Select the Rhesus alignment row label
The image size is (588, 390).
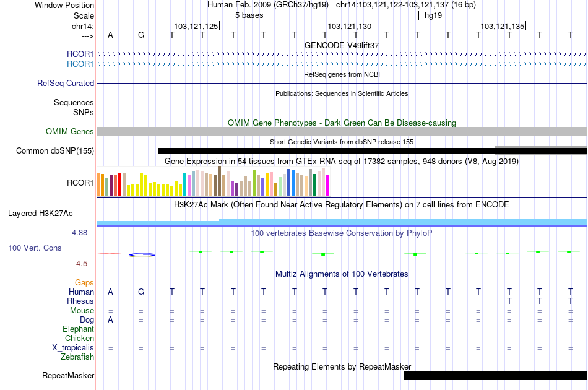pyautogui.click(x=80, y=301)
